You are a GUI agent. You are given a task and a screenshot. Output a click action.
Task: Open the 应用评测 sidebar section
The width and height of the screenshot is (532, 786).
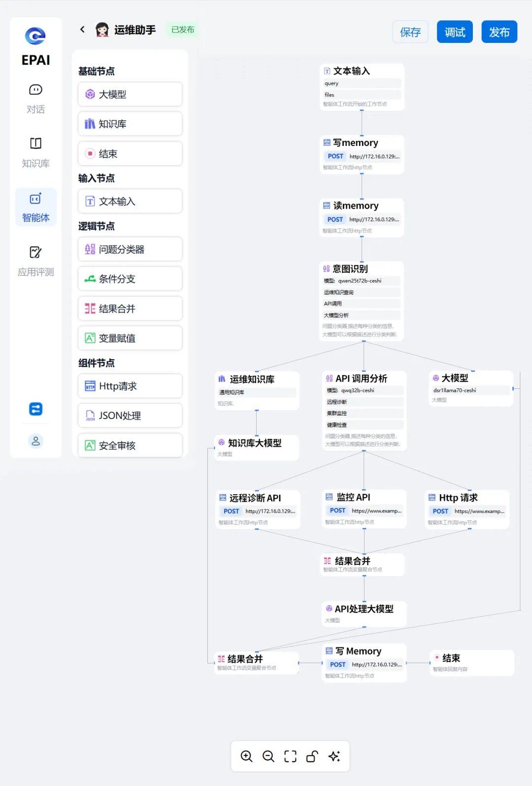pyautogui.click(x=35, y=261)
